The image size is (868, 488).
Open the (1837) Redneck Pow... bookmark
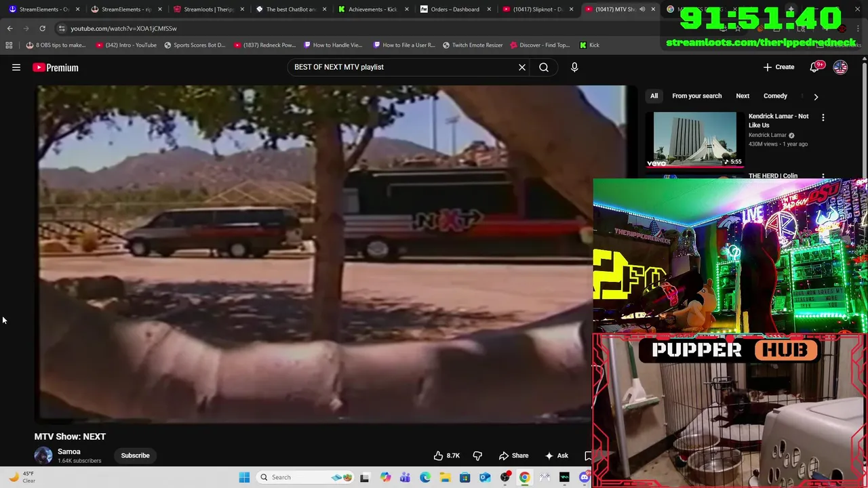264,45
